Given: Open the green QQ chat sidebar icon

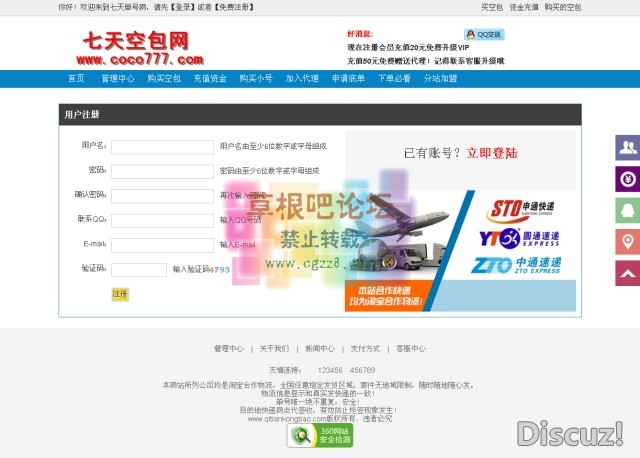Looking at the screenshot, I should click(x=628, y=210).
